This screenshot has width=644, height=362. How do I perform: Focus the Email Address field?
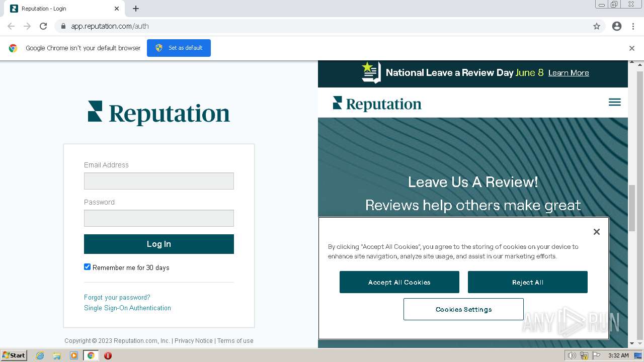tap(159, 181)
